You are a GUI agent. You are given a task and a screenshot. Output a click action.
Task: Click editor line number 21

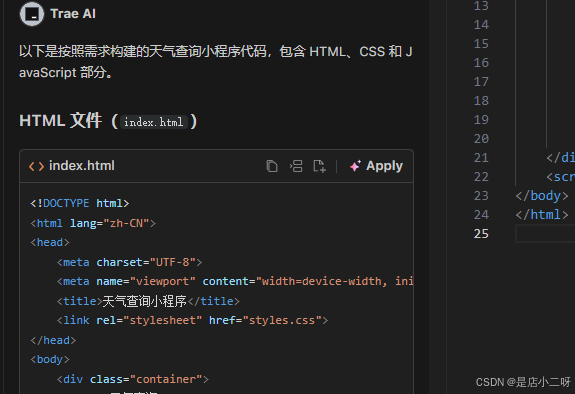481,158
